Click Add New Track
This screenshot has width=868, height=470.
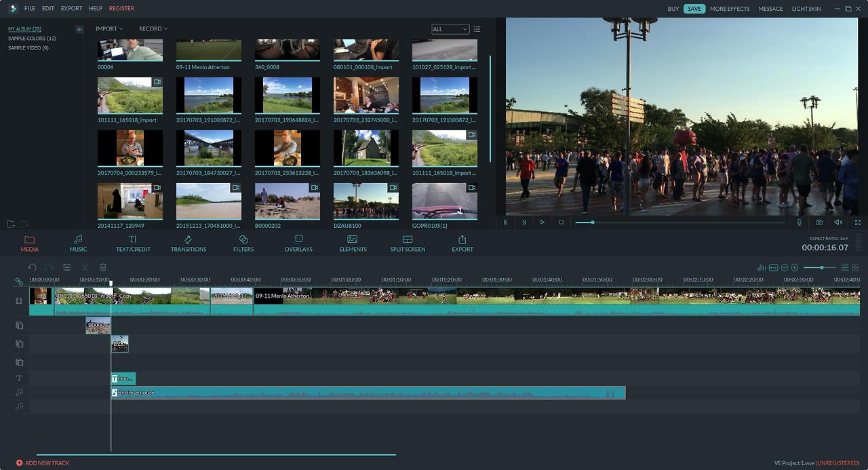pyautogui.click(x=43, y=463)
